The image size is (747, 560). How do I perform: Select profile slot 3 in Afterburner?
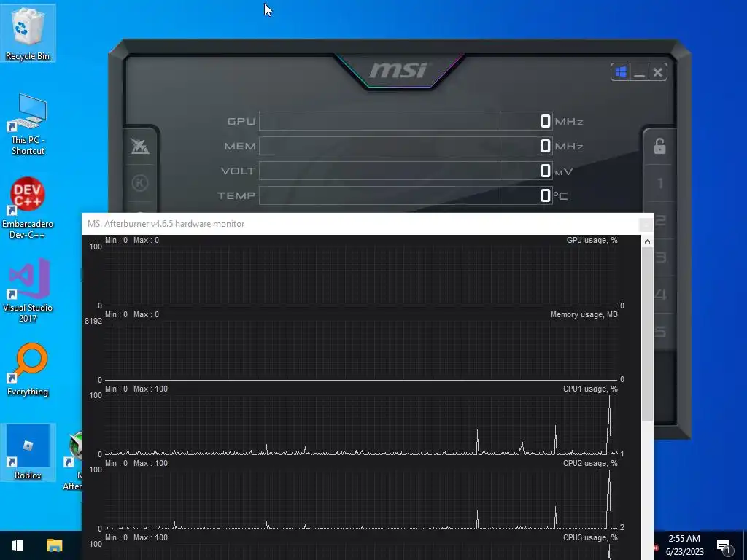(660, 257)
